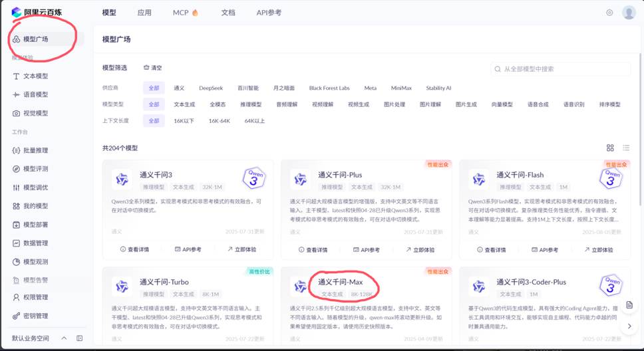Open 模型调优 in the sidebar
The height and width of the screenshot is (351, 644).
pos(35,187)
